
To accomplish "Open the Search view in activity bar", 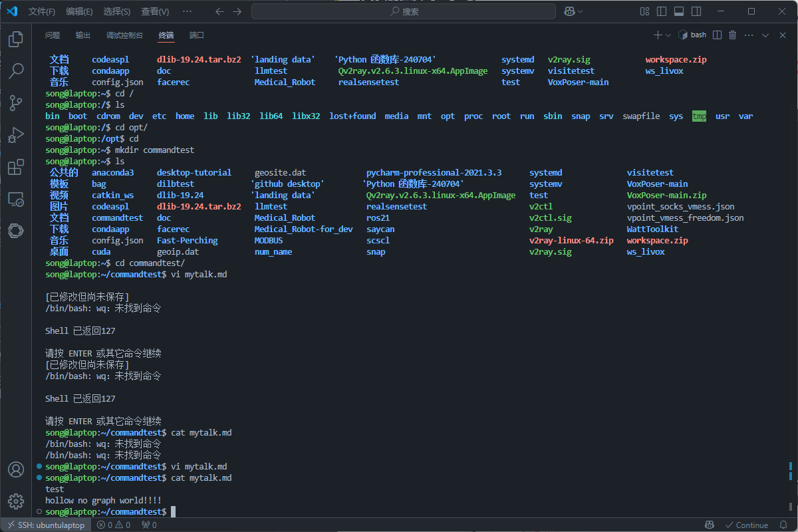I will point(16,70).
